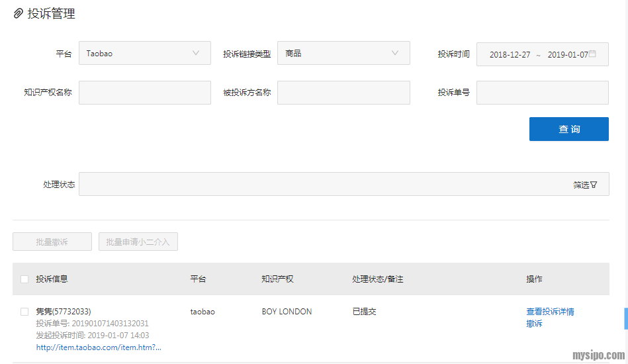Toggle the select-all checkbox in table header
Image resolution: width=628 pixels, height=364 pixels.
(x=24, y=279)
